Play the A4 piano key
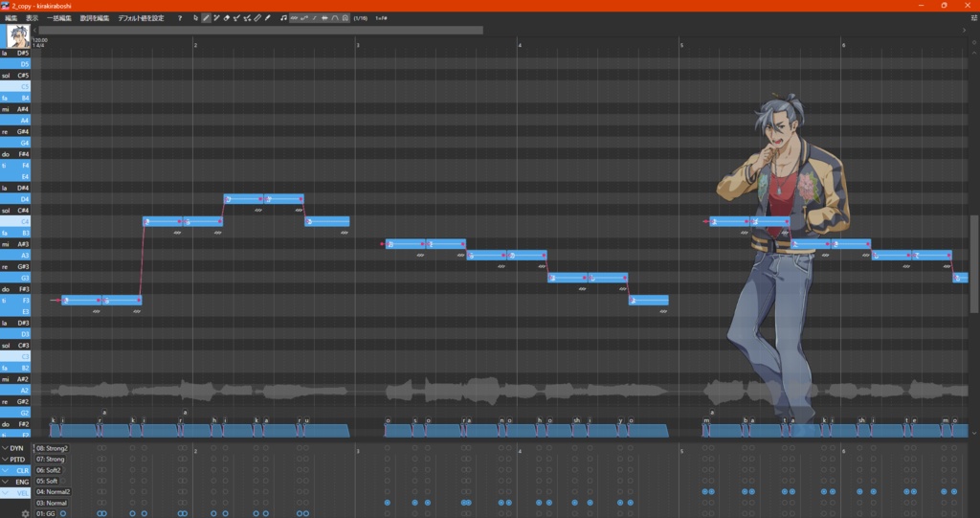 15,120
